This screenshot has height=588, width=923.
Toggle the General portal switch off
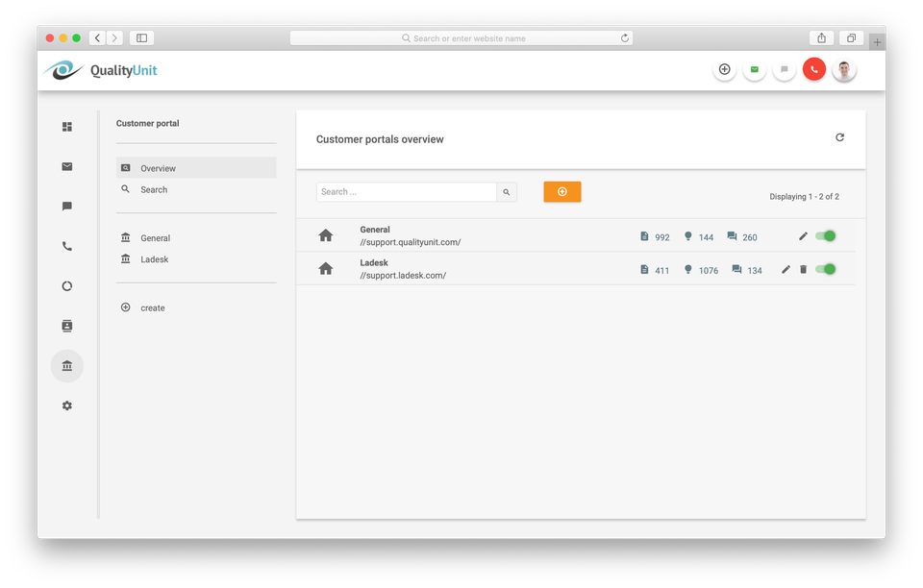[x=825, y=236]
